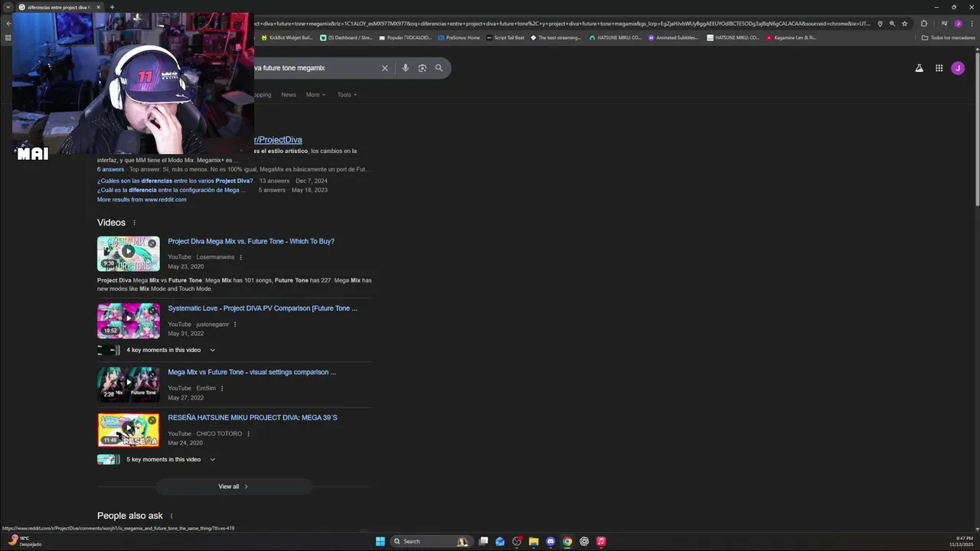The width and height of the screenshot is (980, 551).
Task: Open Task View in the taskbar
Action: (x=484, y=541)
